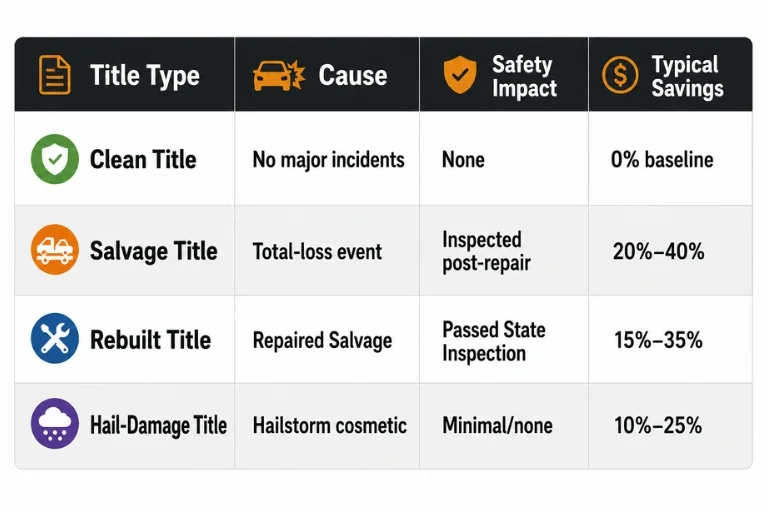Click the blue wrench Rebuilt Title icon
The height and width of the screenshot is (512, 768).
(x=55, y=339)
